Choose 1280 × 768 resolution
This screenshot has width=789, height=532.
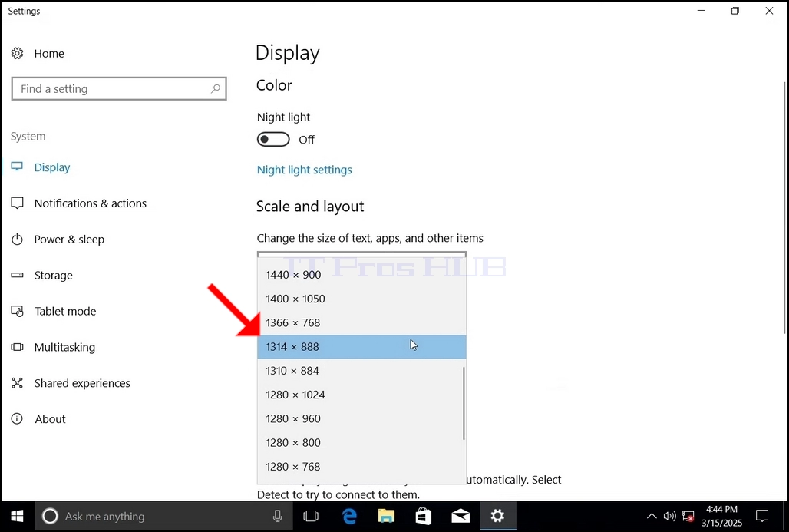361,467
